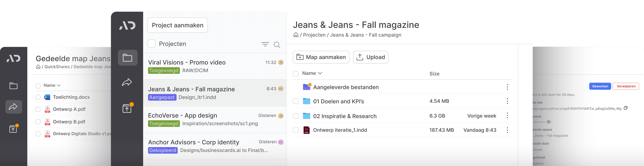Open the Name column sort dropdown
The height and width of the screenshot is (166, 644).
point(320,73)
